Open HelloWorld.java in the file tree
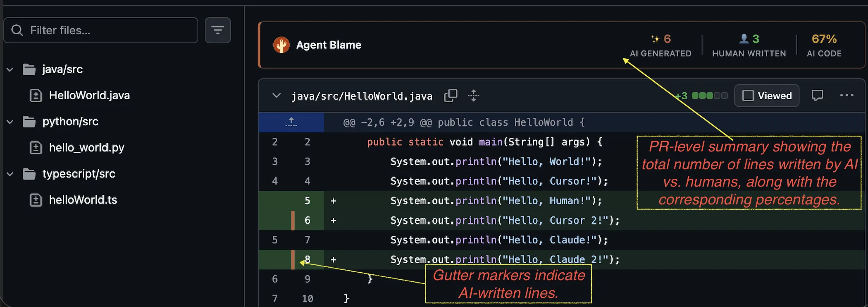The image size is (868, 307). pyautogui.click(x=89, y=96)
